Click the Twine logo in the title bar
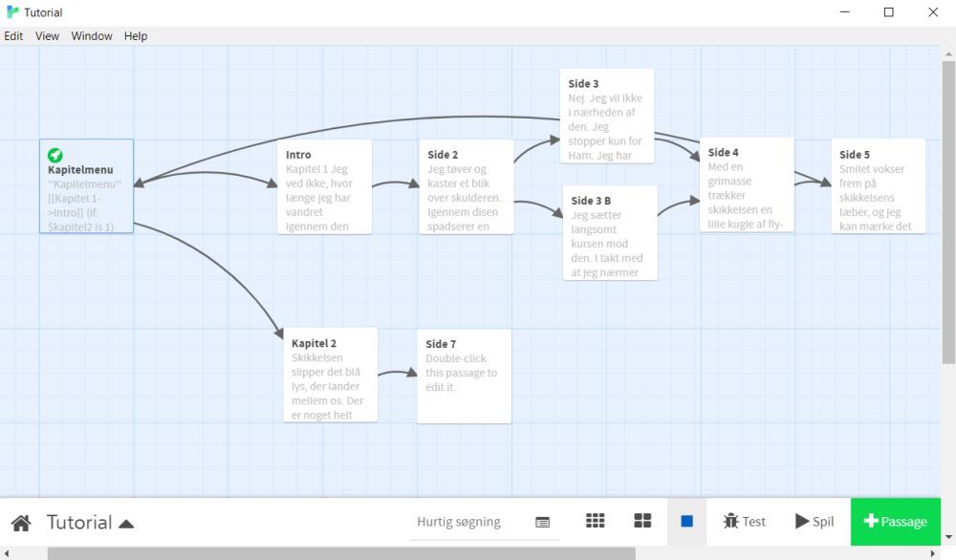This screenshot has width=956, height=560. click(11, 11)
